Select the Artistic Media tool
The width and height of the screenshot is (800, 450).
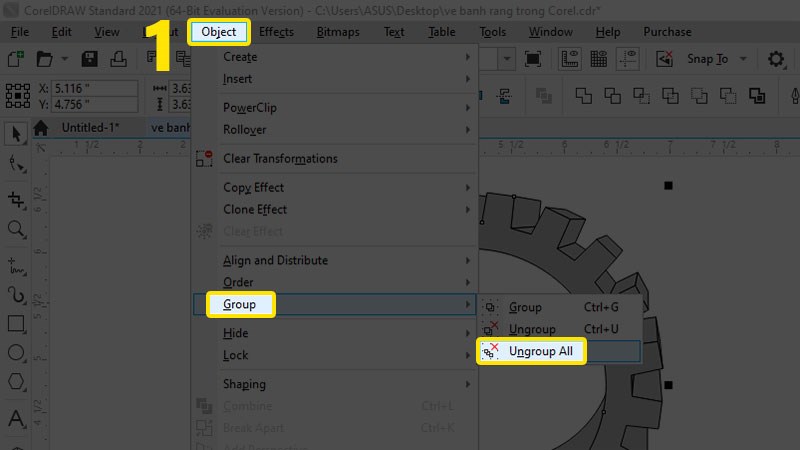point(16,295)
